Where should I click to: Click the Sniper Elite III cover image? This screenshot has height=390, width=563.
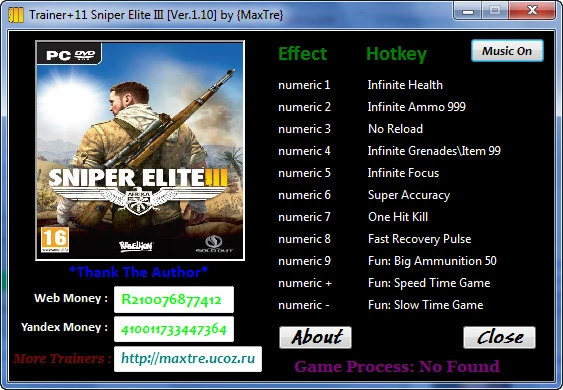pos(140,150)
